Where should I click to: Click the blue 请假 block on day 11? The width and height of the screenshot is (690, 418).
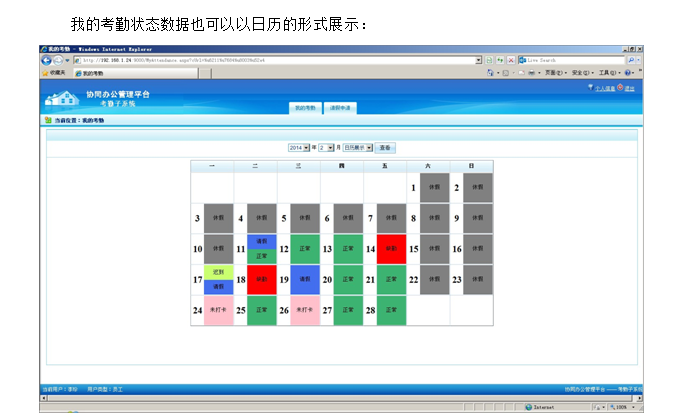pyautogui.click(x=262, y=242)
